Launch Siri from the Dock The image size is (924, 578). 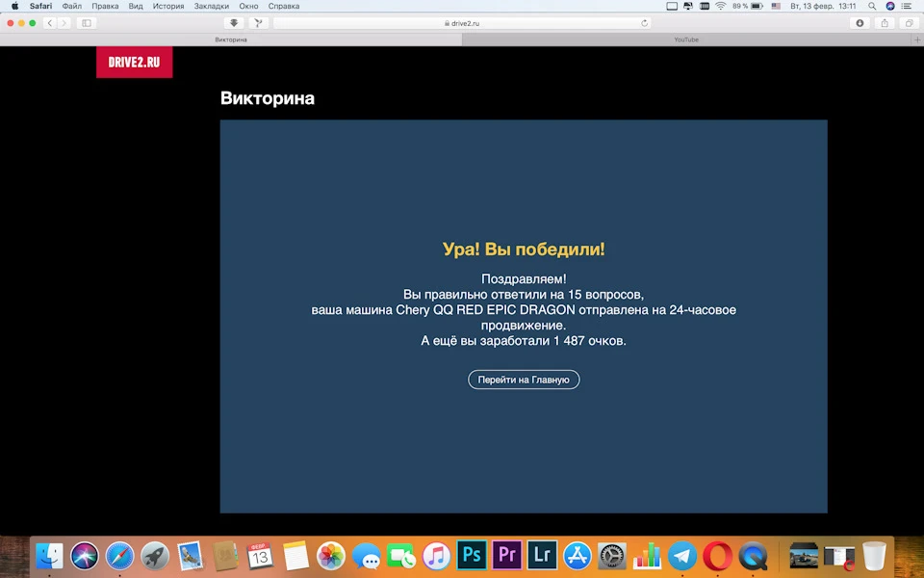pyautogui.click(x=85, y=556)
